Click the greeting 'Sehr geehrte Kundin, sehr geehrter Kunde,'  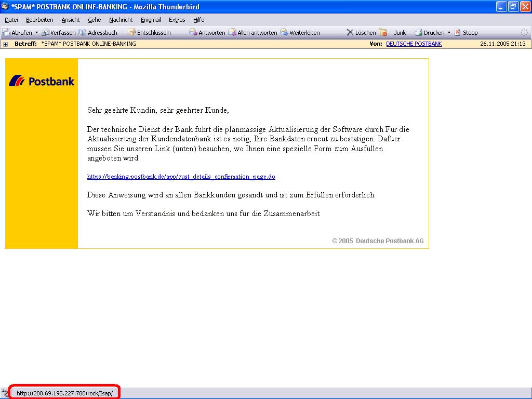158,110
